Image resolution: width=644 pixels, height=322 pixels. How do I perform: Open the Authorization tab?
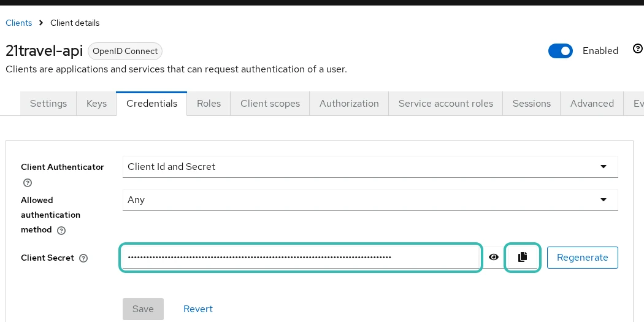(349, 104)
